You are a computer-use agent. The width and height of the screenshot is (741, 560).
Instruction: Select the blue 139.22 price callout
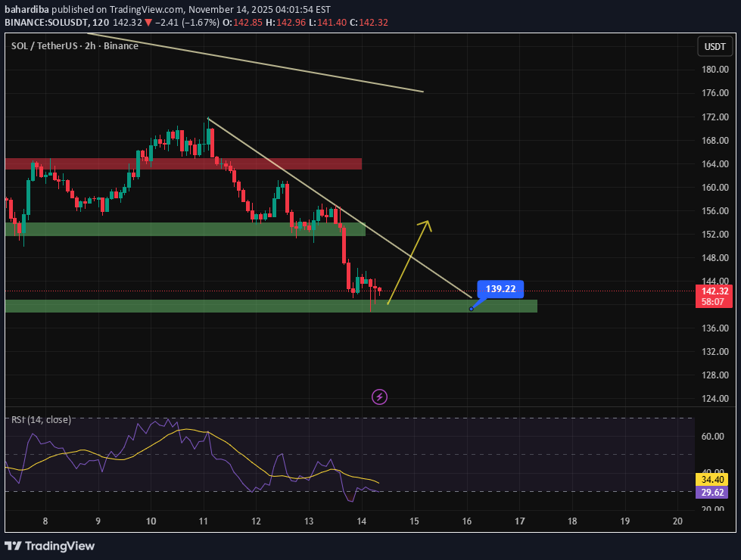click(500, 289)
